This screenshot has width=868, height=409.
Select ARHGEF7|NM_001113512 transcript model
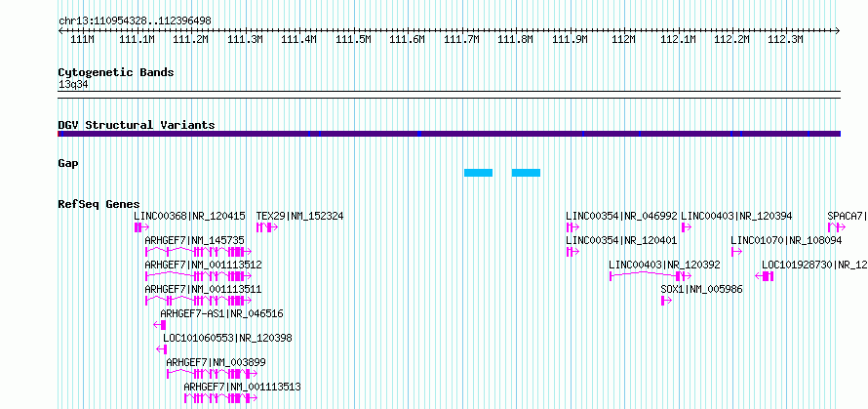(198, 276)
